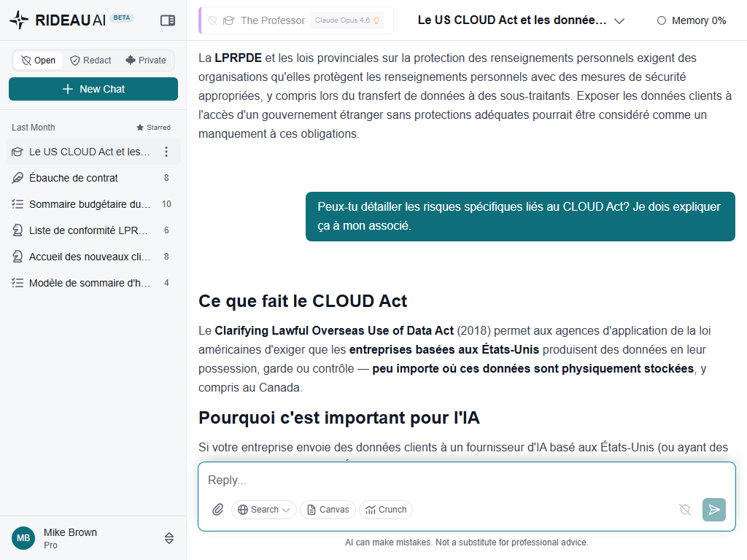Click the header graduation cap persona icon
This screenshot has width=747, height=560.
tap(228, 20)
